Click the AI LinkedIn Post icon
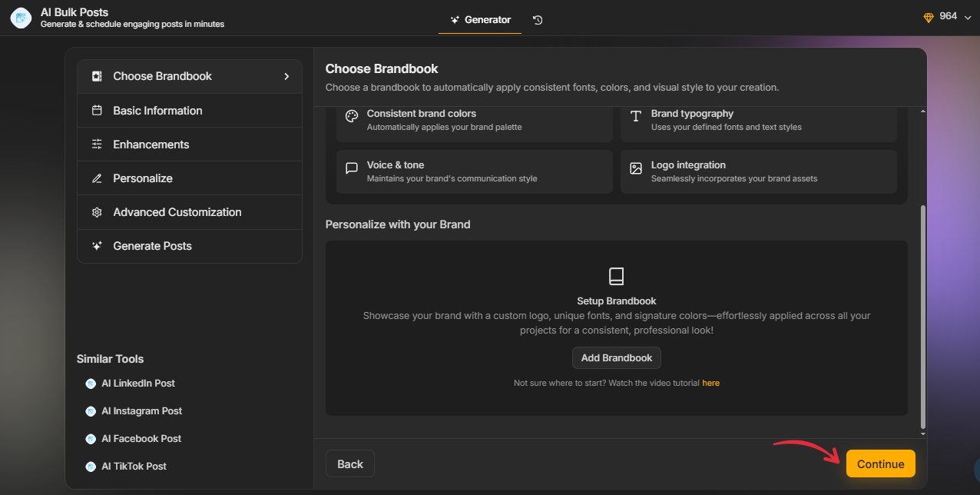Image resolution: width=980 pixels, height=495 pixels. tap(91, 384)
